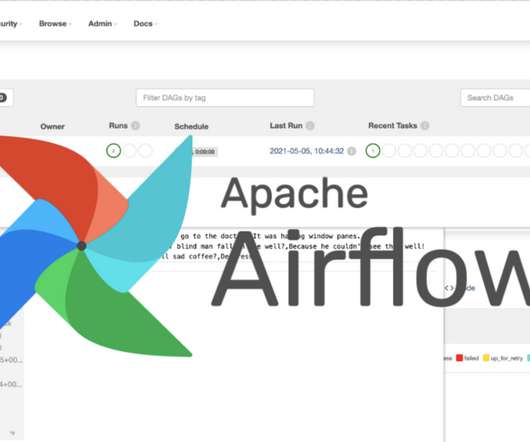Open the partially visible Security menu
Screen dimensions: 530x442
pos(10,24)
